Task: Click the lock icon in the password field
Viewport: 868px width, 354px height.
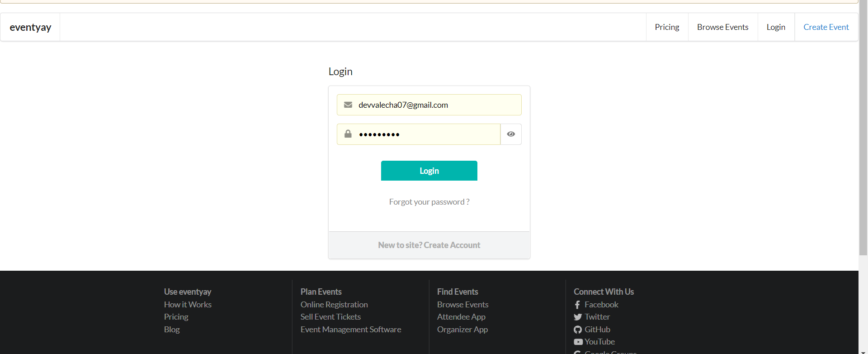Action: [348, 134]
